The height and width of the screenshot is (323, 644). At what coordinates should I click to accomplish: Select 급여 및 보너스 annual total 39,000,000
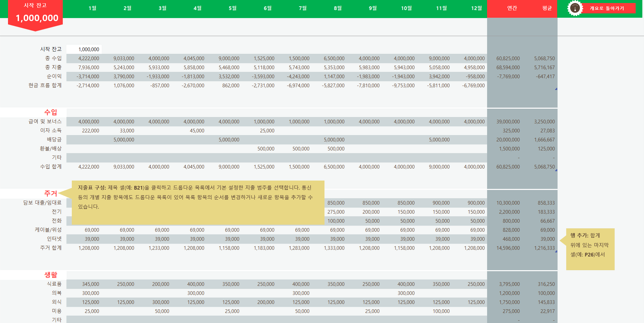[x=508, y=122]
